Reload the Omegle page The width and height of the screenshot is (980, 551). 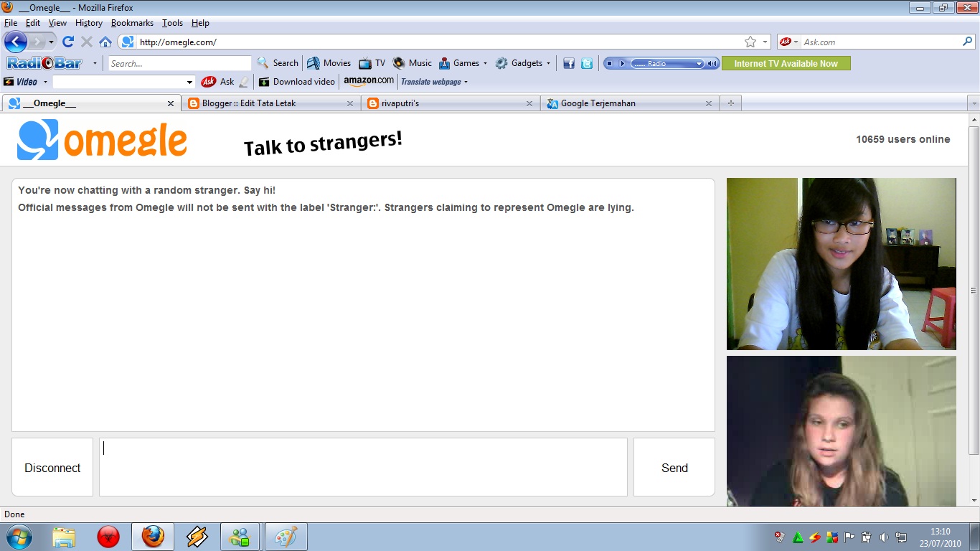tap(68, 42)
